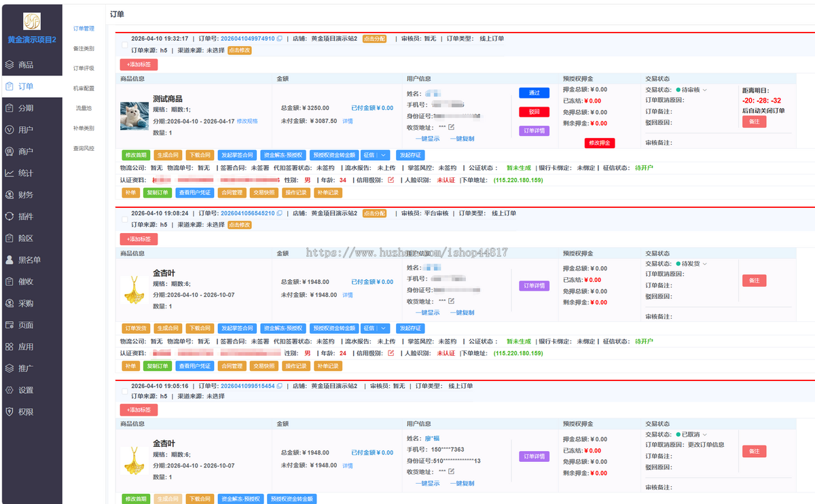Click 修改规格 link for 测试商品

247,121
